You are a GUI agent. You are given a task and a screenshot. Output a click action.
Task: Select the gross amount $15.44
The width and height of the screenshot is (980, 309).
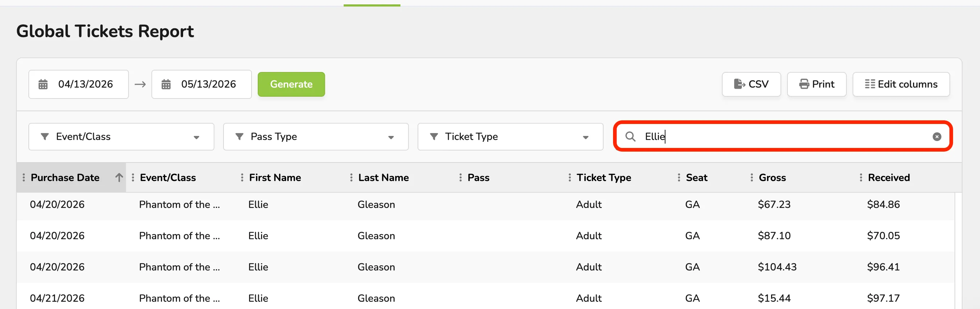774,298
